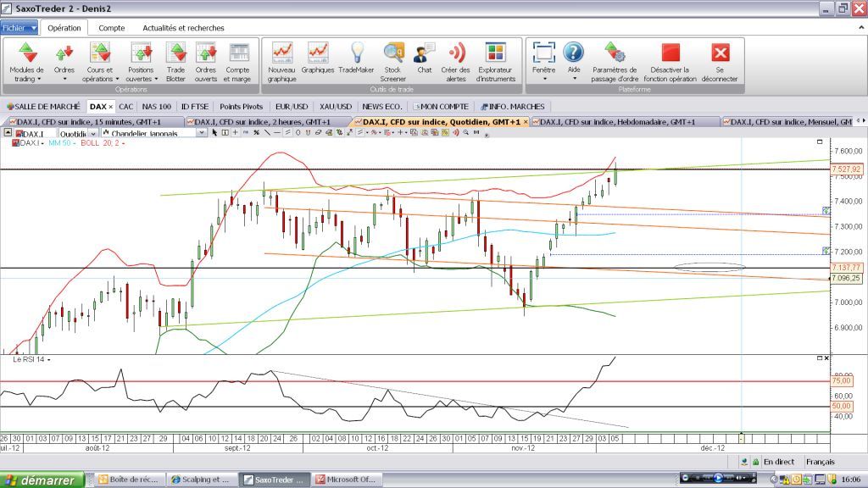
Task: Open Chandelier japonais chart type dropdown
Action: 202,133
